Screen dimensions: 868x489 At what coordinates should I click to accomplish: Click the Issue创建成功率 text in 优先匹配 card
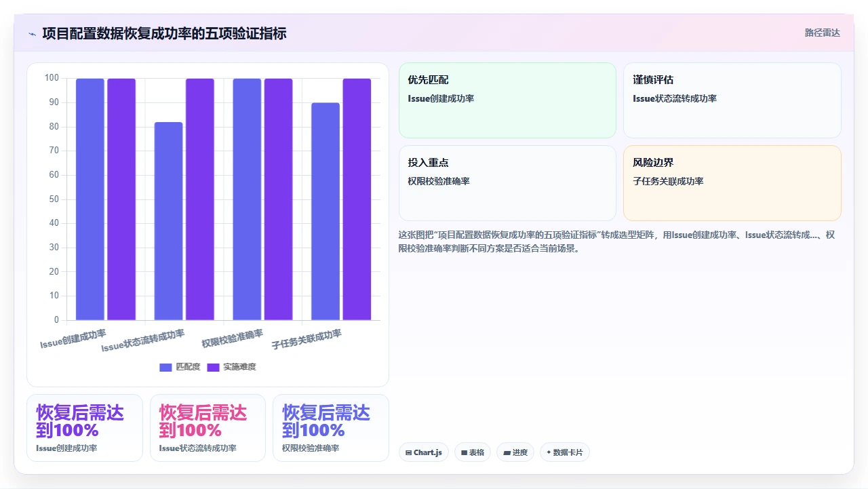click(441, 98)
